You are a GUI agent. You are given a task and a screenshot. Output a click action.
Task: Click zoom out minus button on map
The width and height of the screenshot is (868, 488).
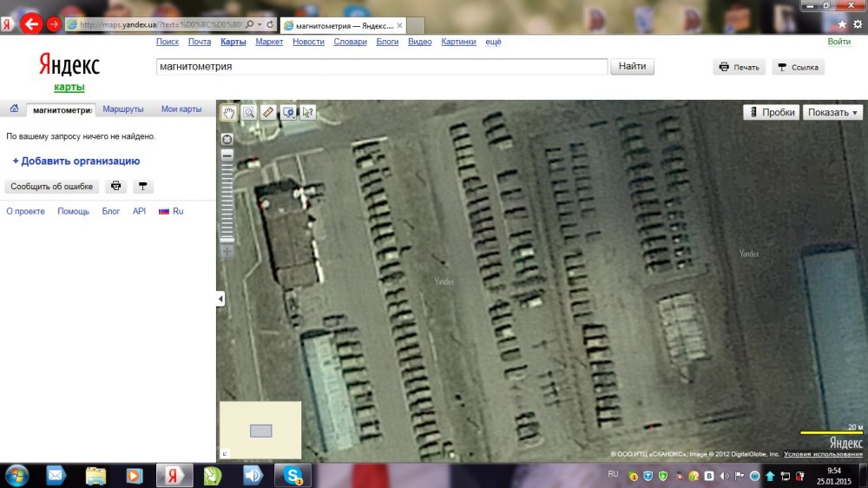(x=227, y=155)
